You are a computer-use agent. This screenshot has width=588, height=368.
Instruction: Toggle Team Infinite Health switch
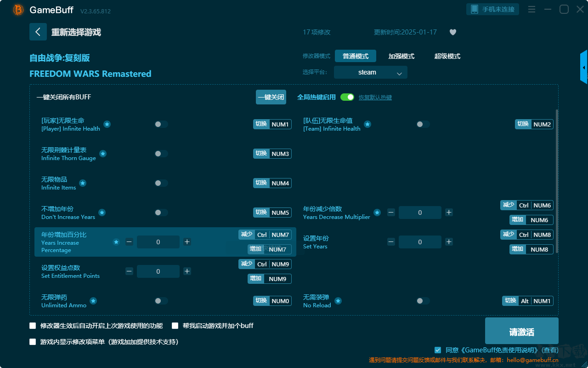(x=423, y=124)
